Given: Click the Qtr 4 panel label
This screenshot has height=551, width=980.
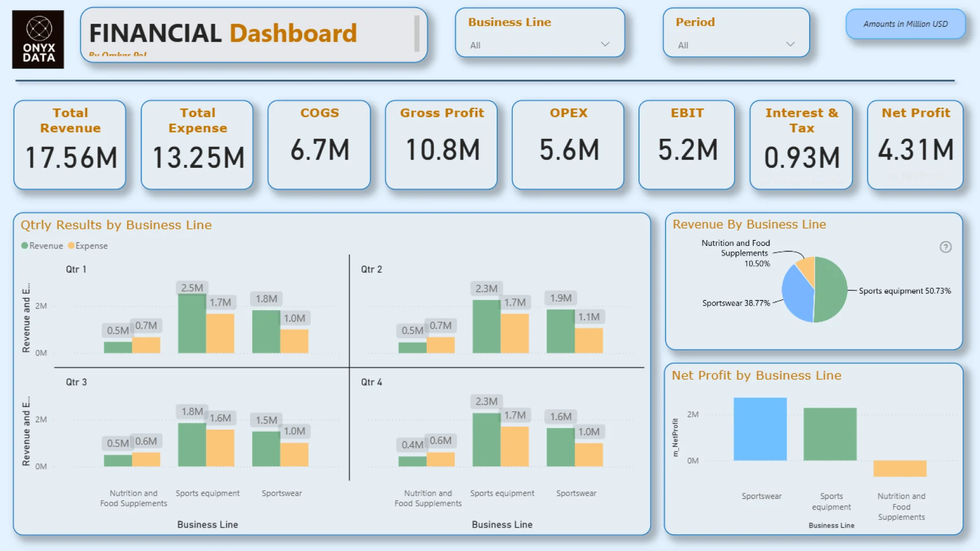Looking at the screenshot, I should (x=371, y=382).
